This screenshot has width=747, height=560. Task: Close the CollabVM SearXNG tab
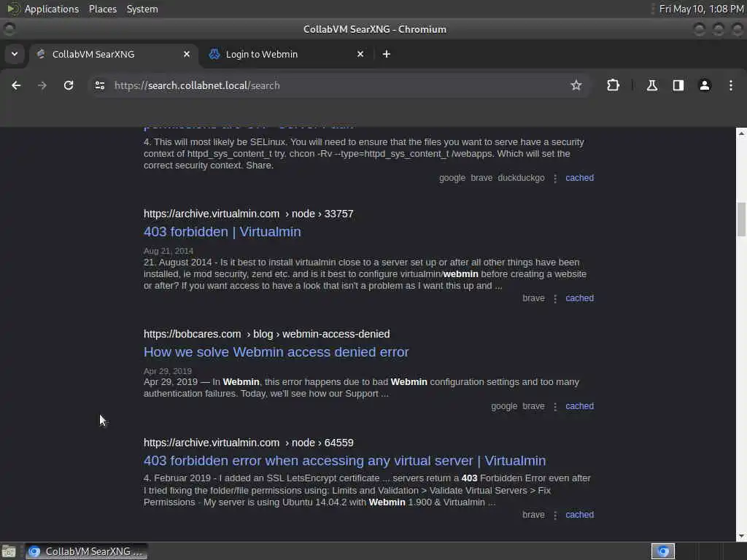(187, 54)
